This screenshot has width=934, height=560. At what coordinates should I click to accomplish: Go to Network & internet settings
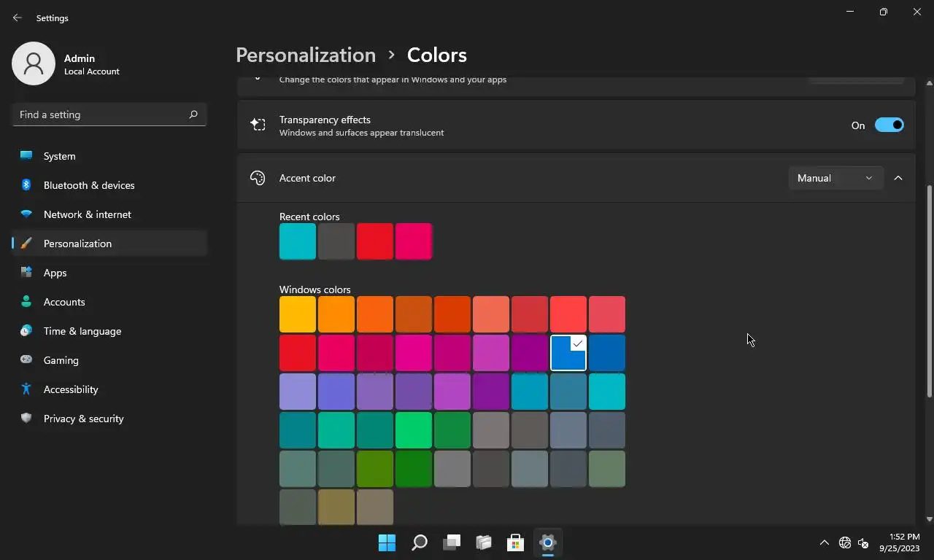pyautogui.click(x=87, y=214)
